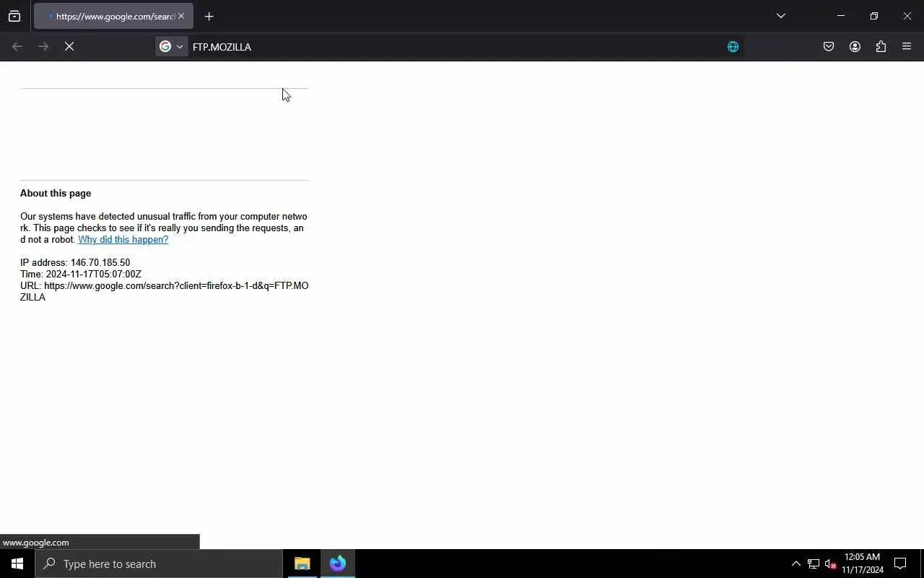The width and height of the screenshot is (924, 578).
Task: Stop loading the page
Action: point(69,46)
